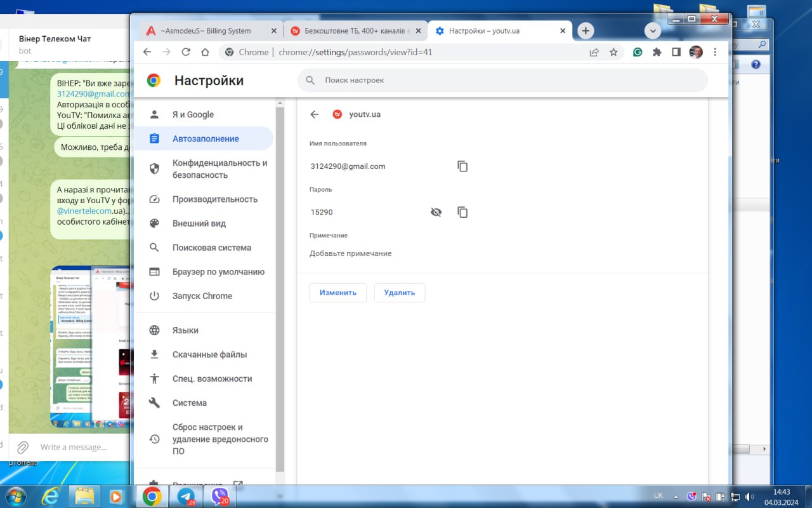812x508 pixels.
Task: Open Viber from taskbar
Action: point(221,497)
